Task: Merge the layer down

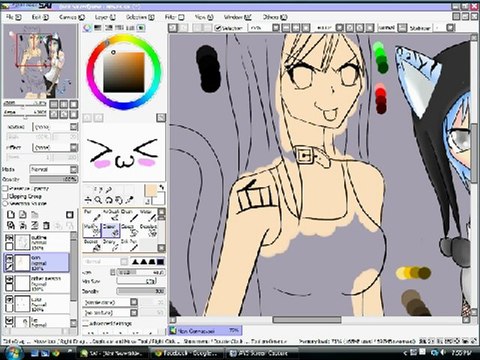Action: pos(23,226)
